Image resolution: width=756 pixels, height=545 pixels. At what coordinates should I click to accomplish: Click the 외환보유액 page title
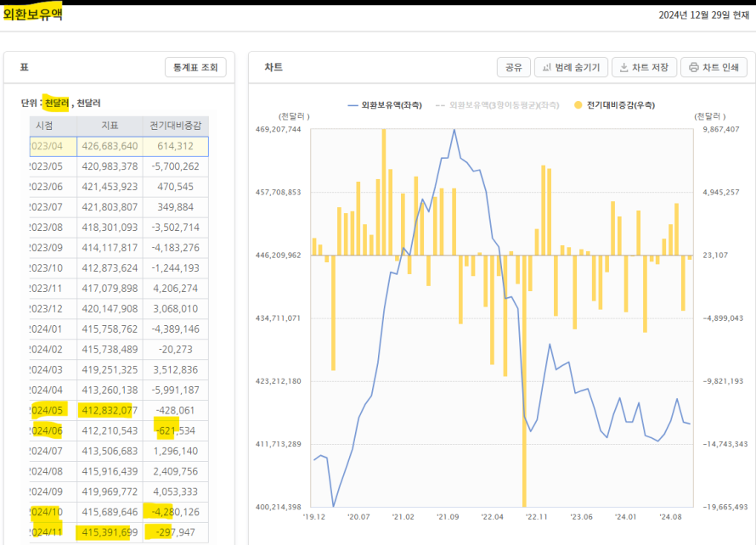(x=32, y=14)
